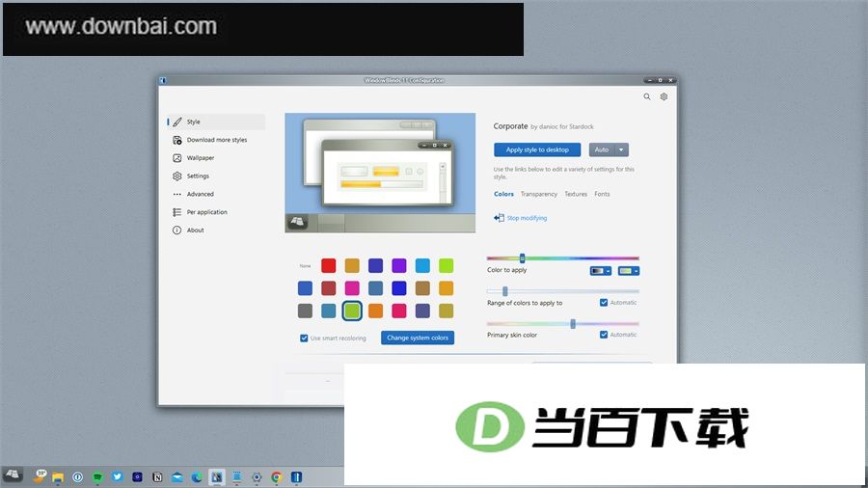The height and width of the screenshot is (488, 868).
Task: Click the Primary skin color slider handle
Action: pos(573,324)
